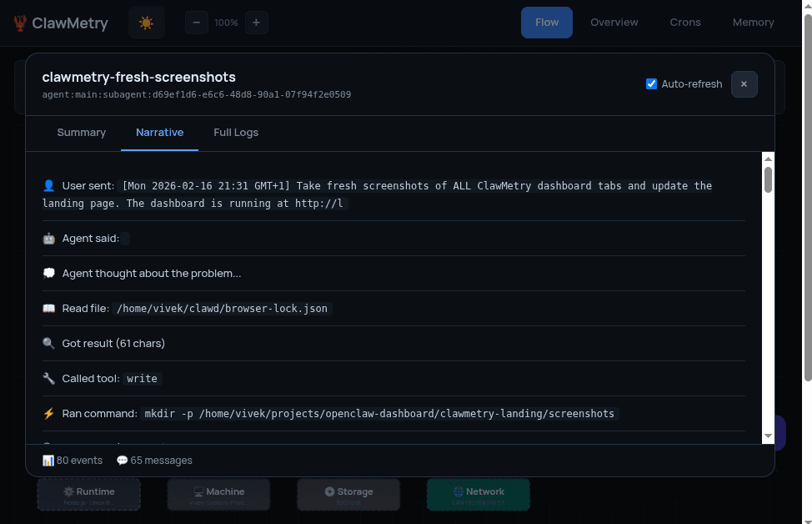Open the Summary tab
This screenshot has width=812, height=524.
(x=81, y=132)
